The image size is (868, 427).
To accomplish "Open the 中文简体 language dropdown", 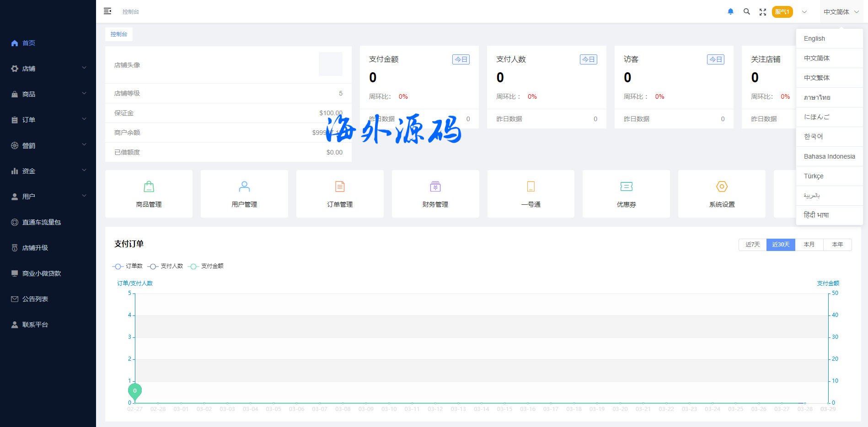I will [x=841, y=12].
